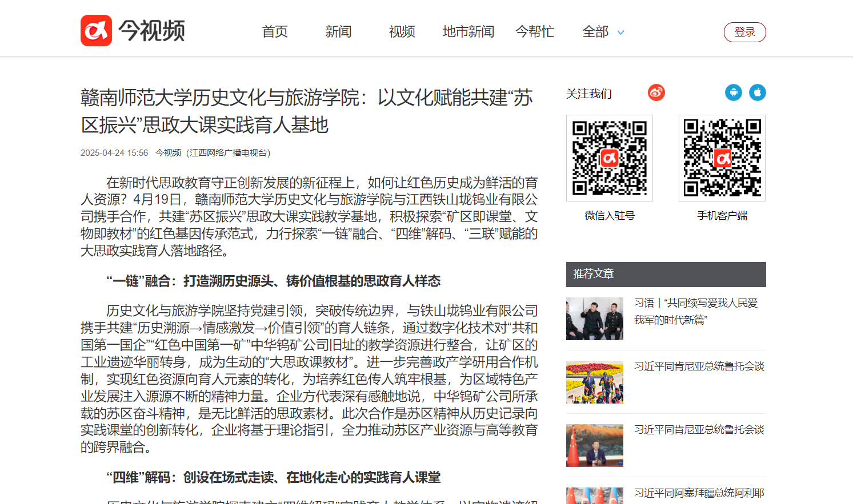Go to the 首页 menu item
Viewport: 853px width, 504px height.
(275, 31)
